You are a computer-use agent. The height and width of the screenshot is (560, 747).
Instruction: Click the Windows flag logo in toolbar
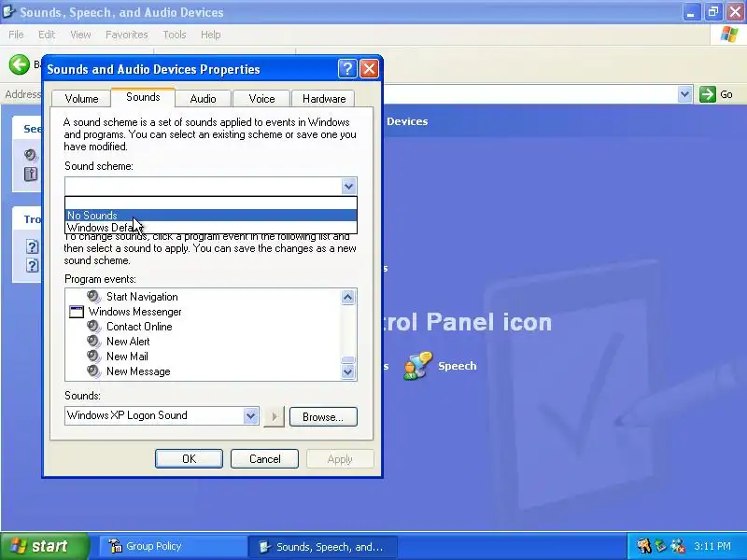[x=729, y=35]
